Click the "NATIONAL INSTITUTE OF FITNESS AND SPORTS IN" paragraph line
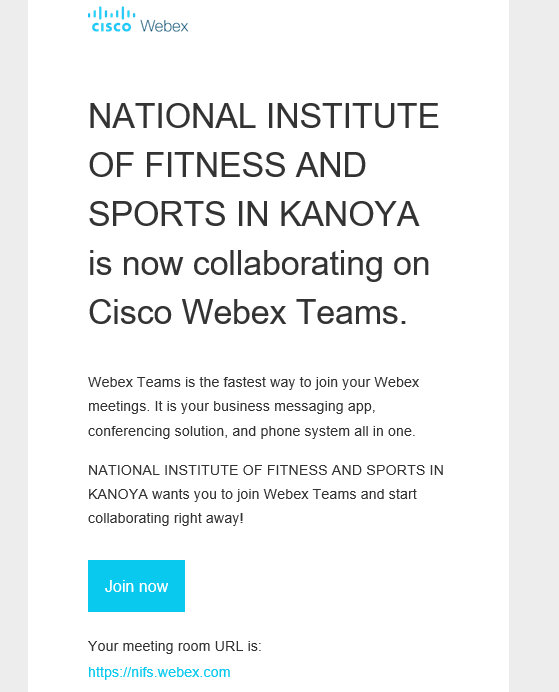The width and height of the screenshot is (559, 692). pos(266,470)
